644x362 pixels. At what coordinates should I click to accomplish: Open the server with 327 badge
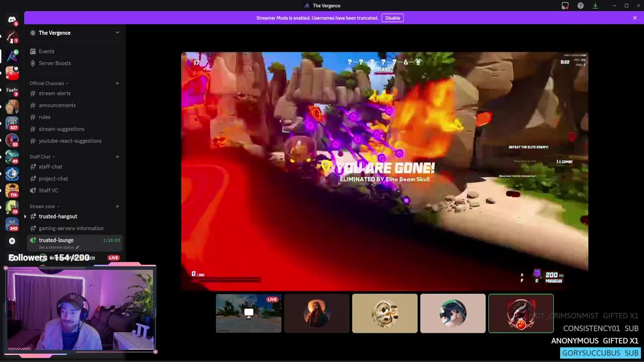(x=12, y=123)
